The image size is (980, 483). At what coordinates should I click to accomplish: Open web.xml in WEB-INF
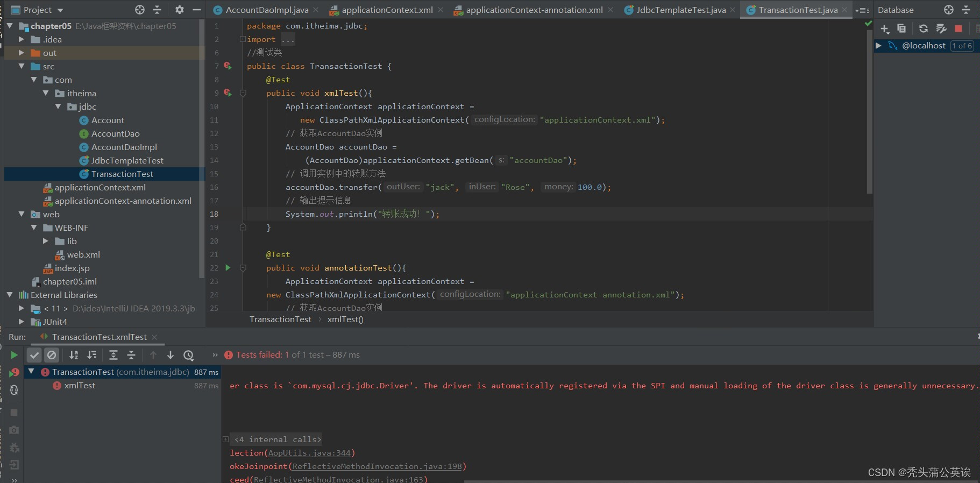pos(77,254)
